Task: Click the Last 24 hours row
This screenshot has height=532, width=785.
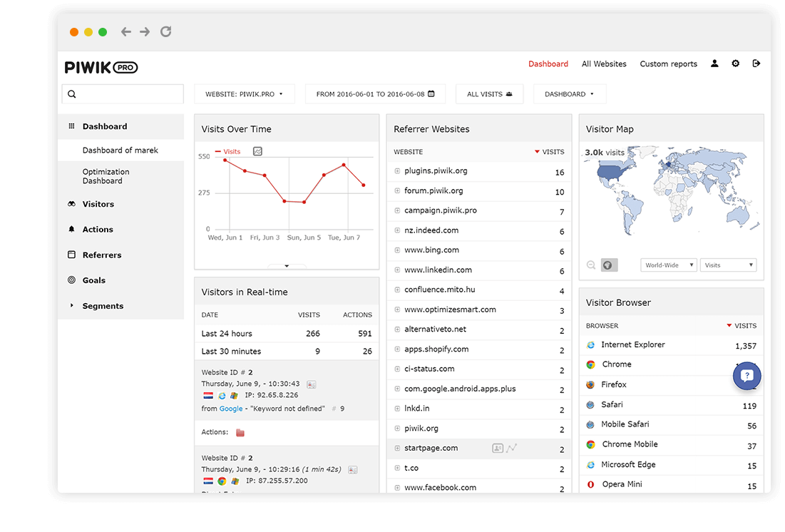Action: click(x=287, y=334)
